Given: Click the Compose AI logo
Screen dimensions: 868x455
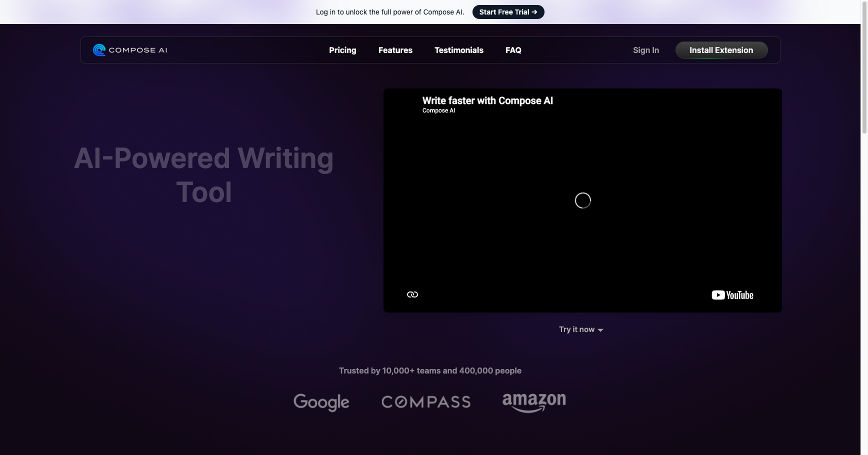Looking at the screenshot, I should click(x=129, y=50).
